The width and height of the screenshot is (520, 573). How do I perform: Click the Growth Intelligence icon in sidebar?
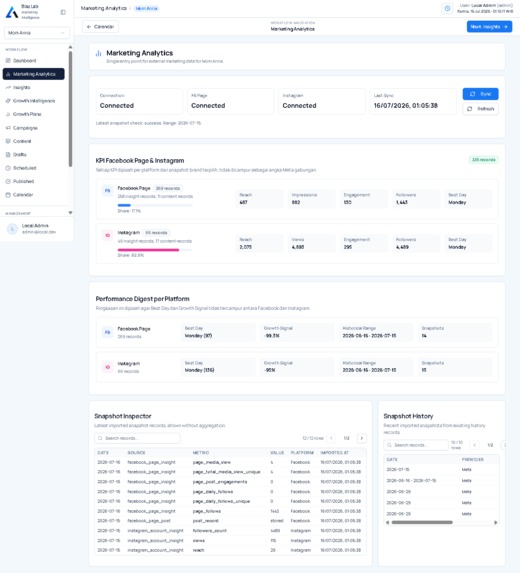click(x=8, y=101)
